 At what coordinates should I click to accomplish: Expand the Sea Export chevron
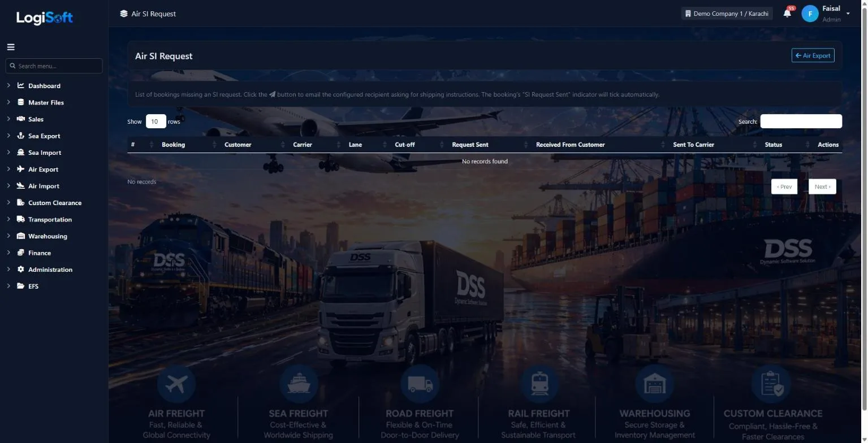point(8,136)
